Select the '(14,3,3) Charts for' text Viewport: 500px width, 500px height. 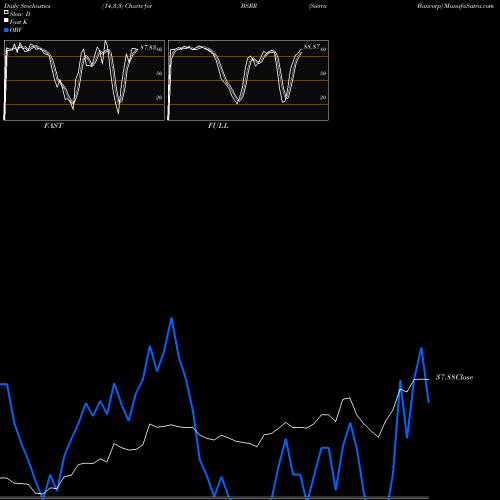coord(127,6)
